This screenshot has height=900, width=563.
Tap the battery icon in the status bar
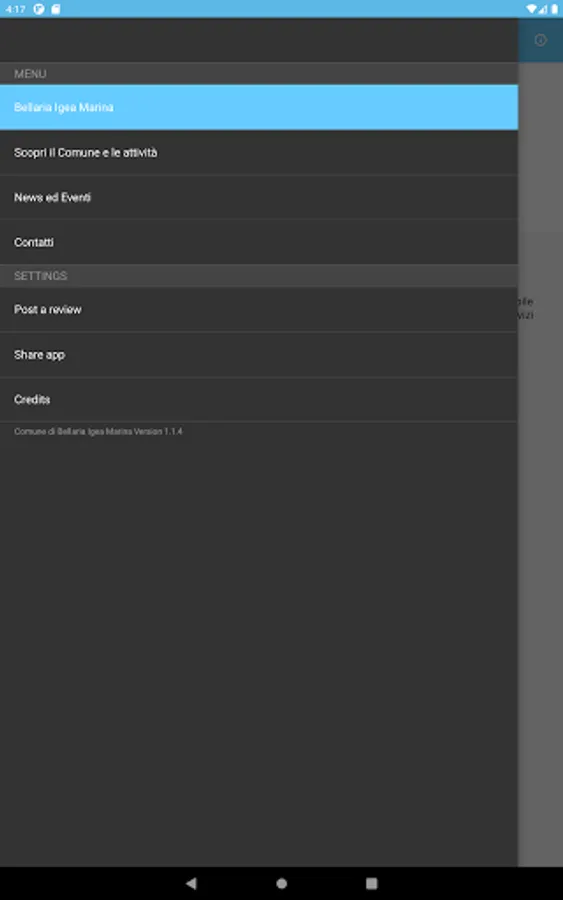[x=554, y=9]
